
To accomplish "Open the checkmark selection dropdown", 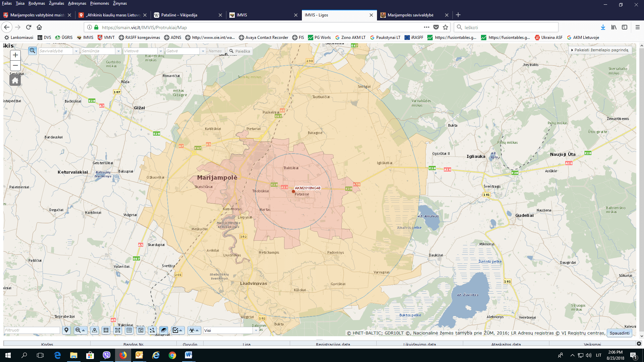I will (178, 330).
